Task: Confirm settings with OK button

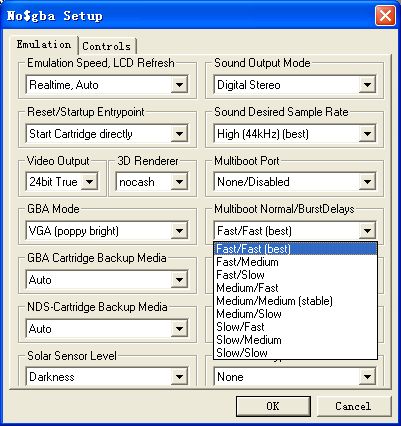Action: click(x=273, y=406)
